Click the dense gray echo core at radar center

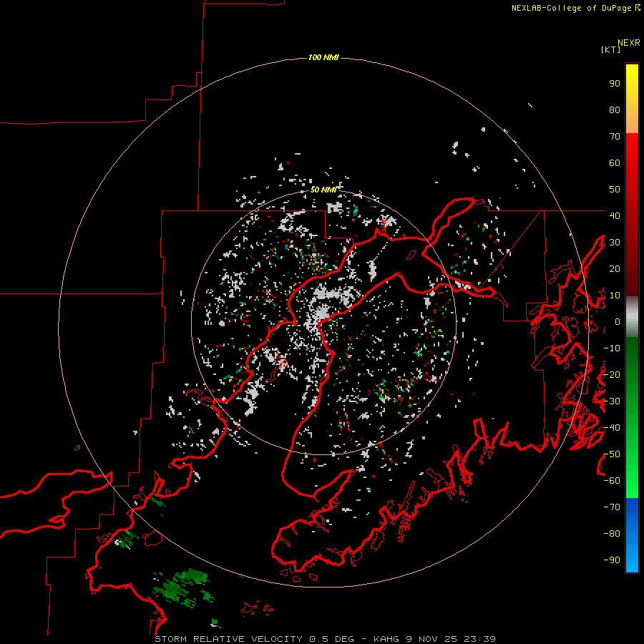[x=321, y=316]
